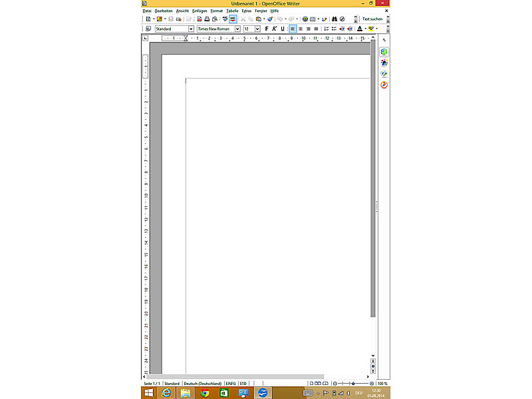The height and width of the screenshot is (399, 532).
Task: Toggle automatic spell check ABC icon
Action: coord(233,19)
